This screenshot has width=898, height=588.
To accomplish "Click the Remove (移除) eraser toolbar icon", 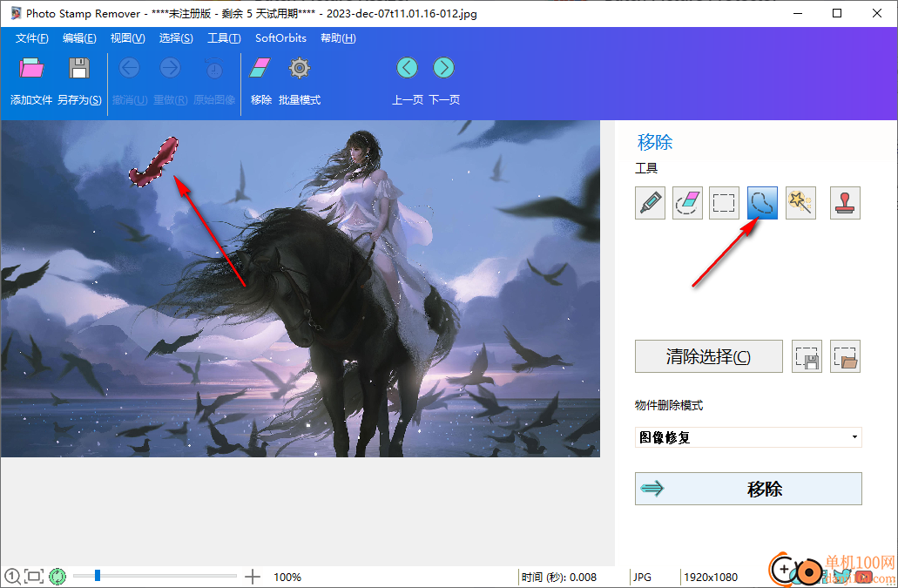I will pyautogui.click(x=260, y=68).
